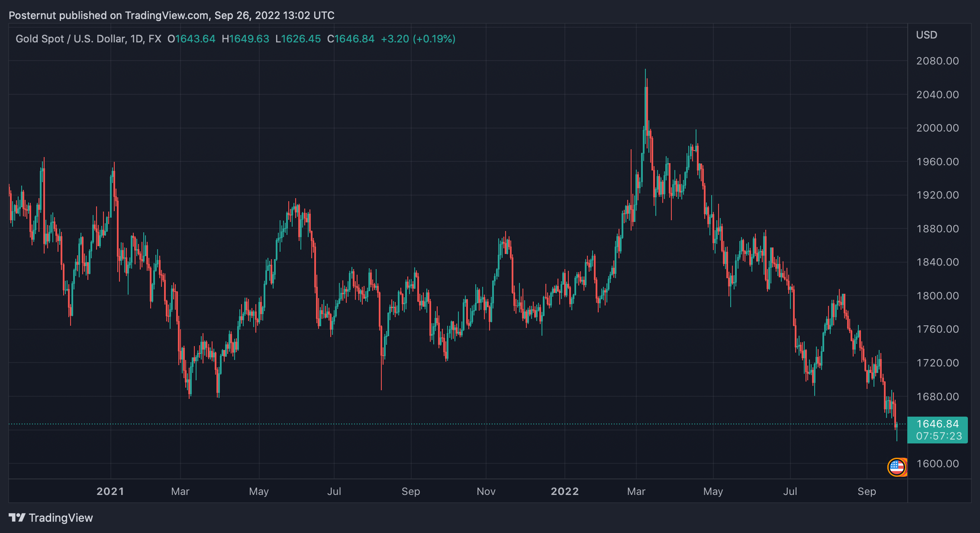Click the 2080.00 price axis label
Viewport: 980px width, 533px height.
point(938,61)
